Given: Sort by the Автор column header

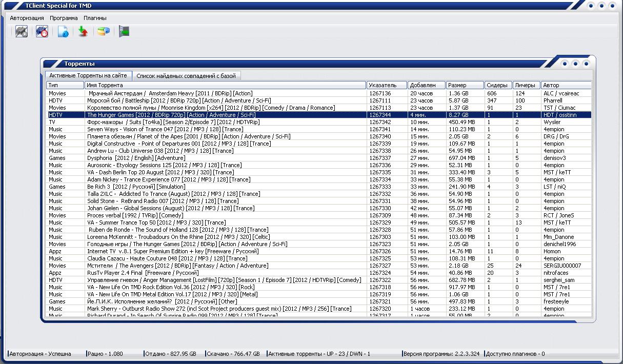Looking at the screenshot, I should tap(567, 85).
